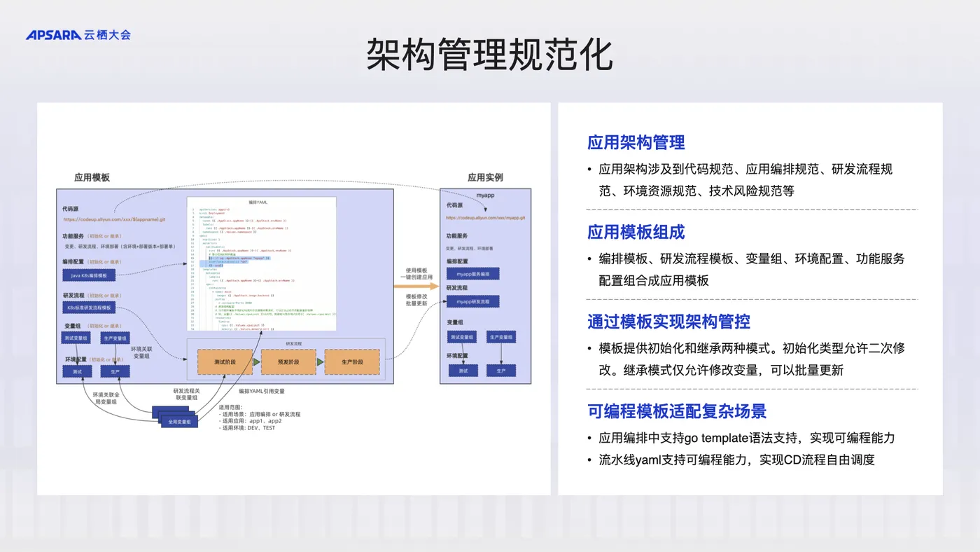Click the 适用场景: 应用编排 or 研发流程 line
The image size is (980, 552).
pyautogui.click(x=260, y=415)
